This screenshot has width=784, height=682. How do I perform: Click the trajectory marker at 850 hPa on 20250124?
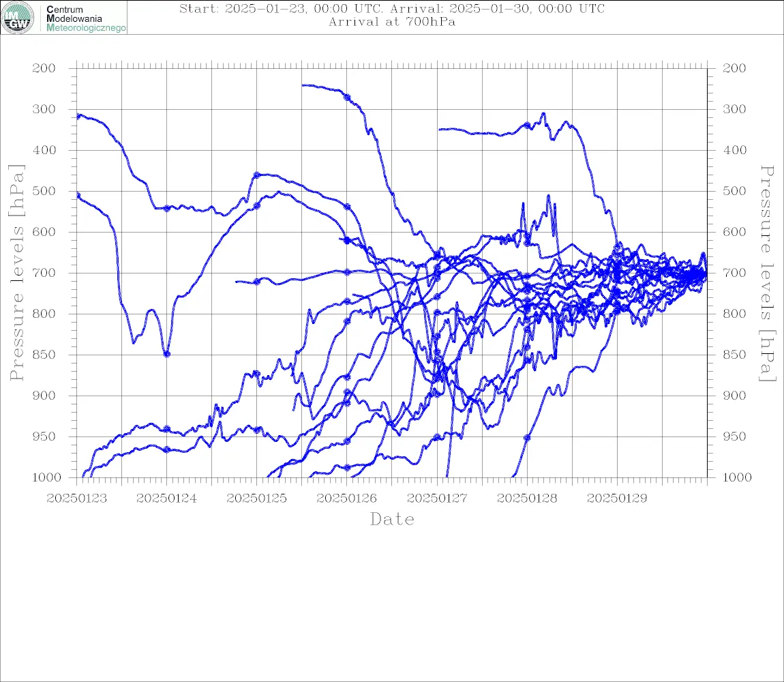tap(167, 354)
